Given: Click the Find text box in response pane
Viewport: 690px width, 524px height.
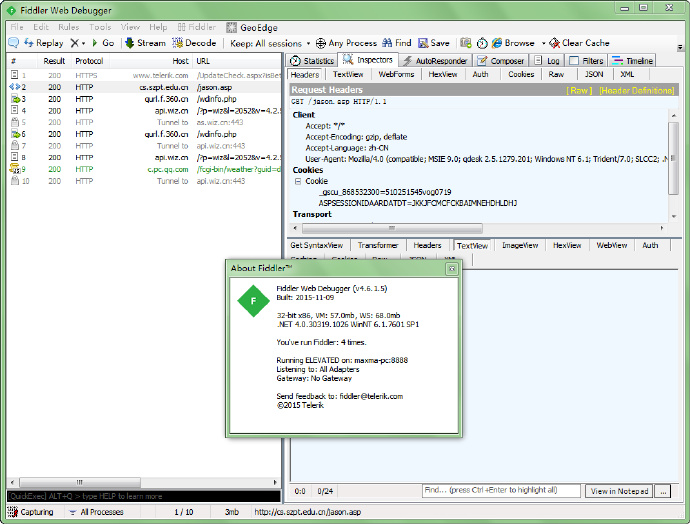Looking at the screenshot, I should [501, 491].
